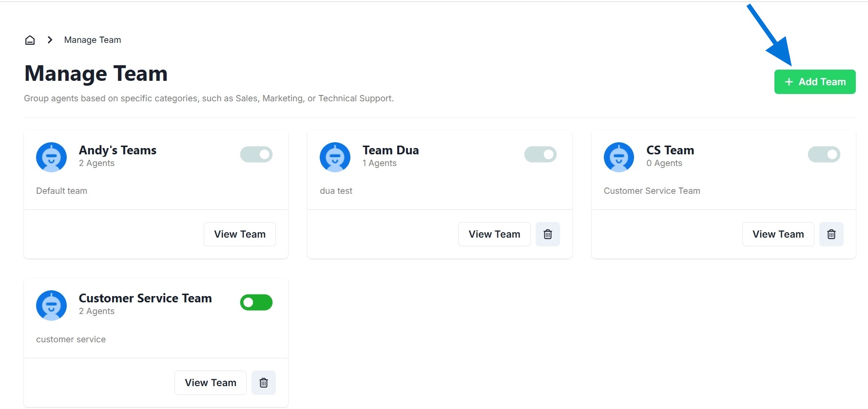The width and height of the screenshot is (868, 409).
Task: Toggle Andy's Teams switch
Action: [x=256, y=154]
